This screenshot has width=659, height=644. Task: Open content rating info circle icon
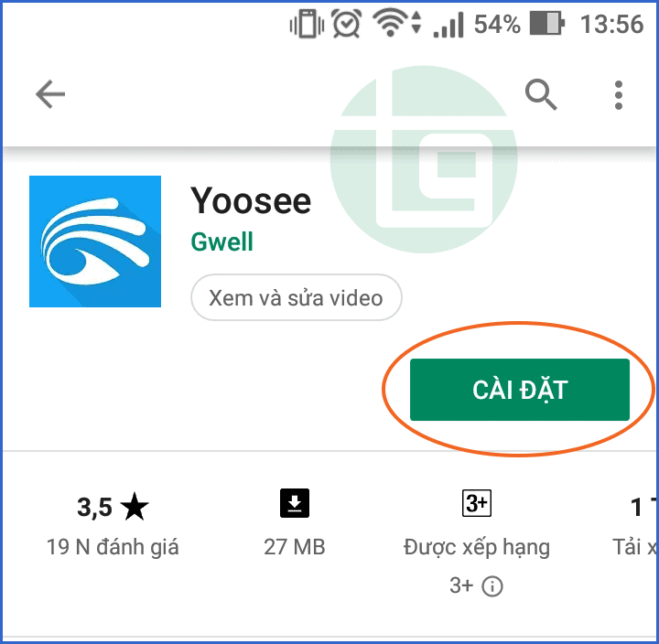point(492,586)
